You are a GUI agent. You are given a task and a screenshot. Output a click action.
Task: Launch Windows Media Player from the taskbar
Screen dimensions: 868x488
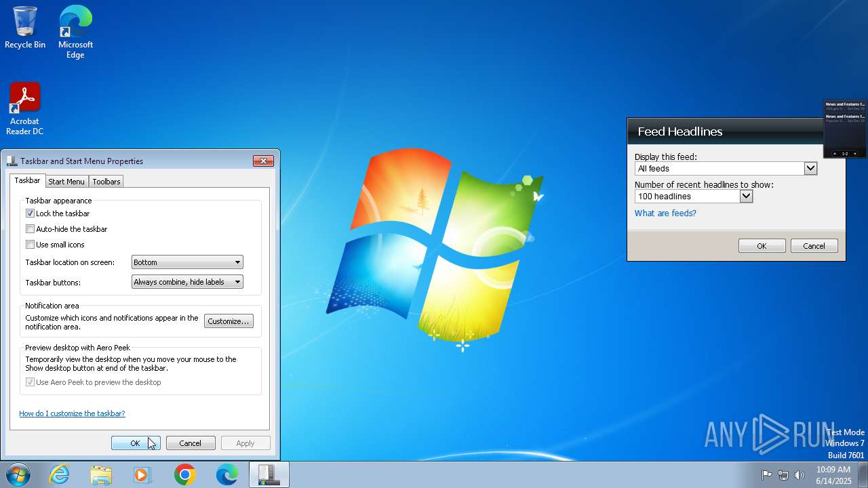point(142,474)
